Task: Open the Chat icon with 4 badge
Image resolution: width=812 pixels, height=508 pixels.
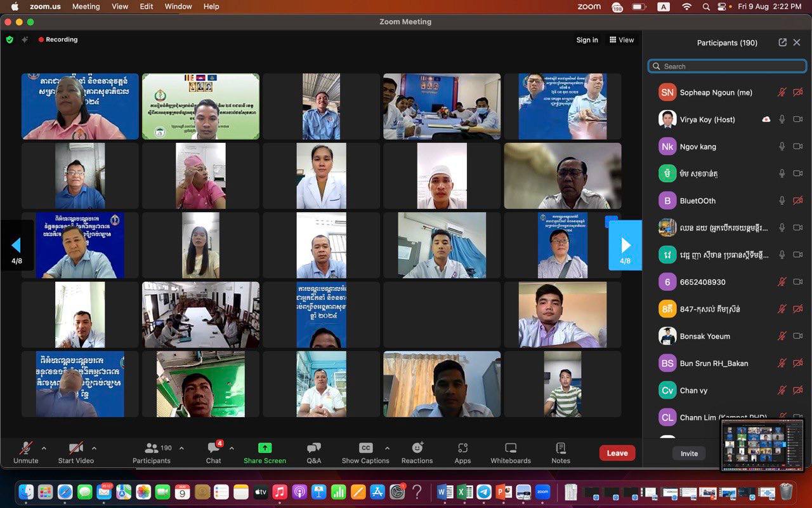Action: (213, 448)
